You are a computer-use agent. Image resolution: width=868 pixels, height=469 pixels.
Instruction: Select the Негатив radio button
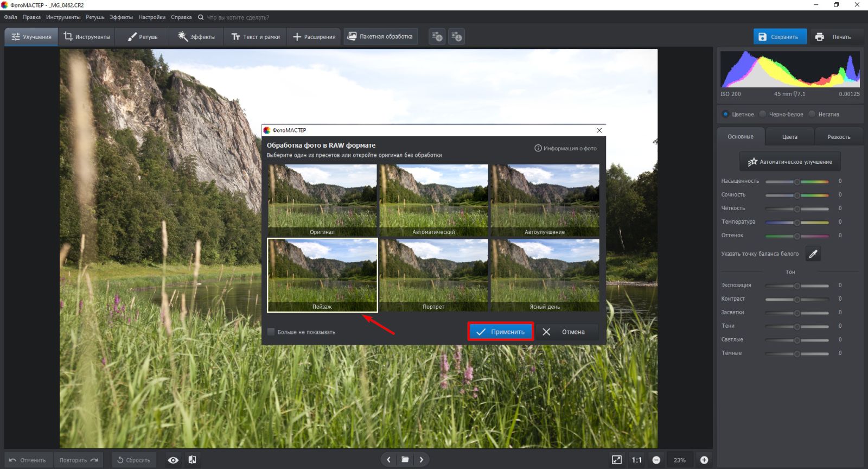pyautogui.click(x=812, y=114)
